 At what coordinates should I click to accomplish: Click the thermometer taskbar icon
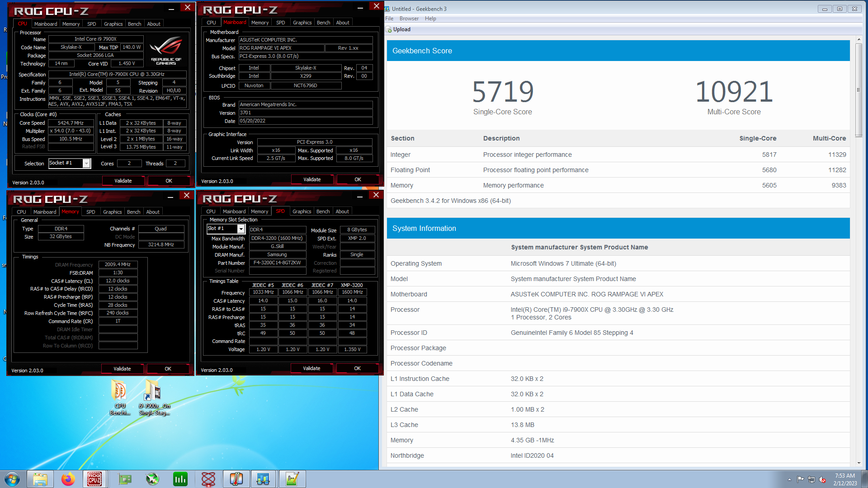click(236, 479)
